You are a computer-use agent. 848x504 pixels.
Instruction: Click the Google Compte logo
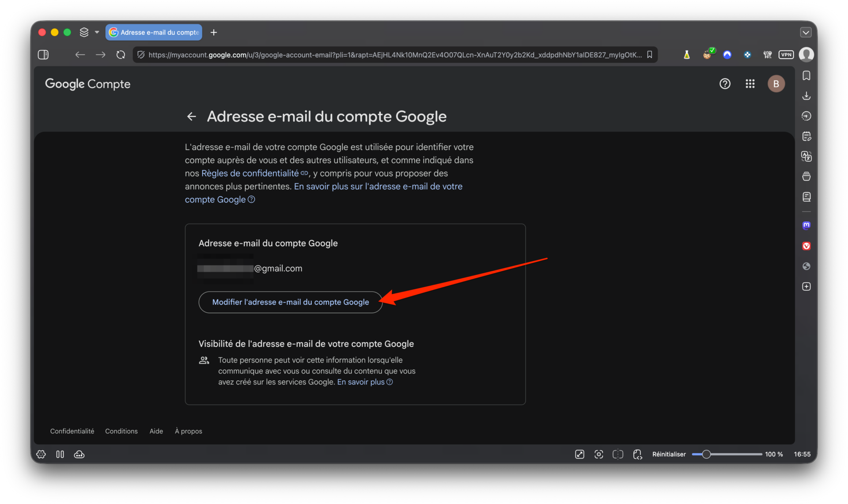[88, 84]
